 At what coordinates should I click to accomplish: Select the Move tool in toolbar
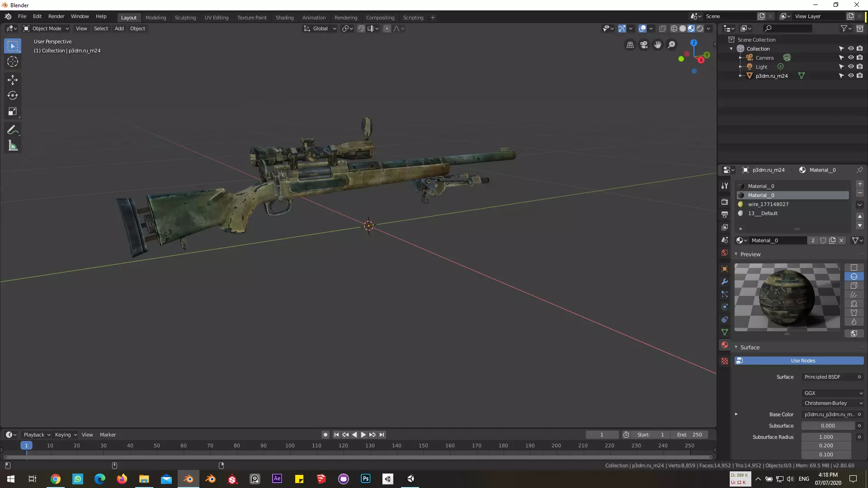click(x=13, y=80)
